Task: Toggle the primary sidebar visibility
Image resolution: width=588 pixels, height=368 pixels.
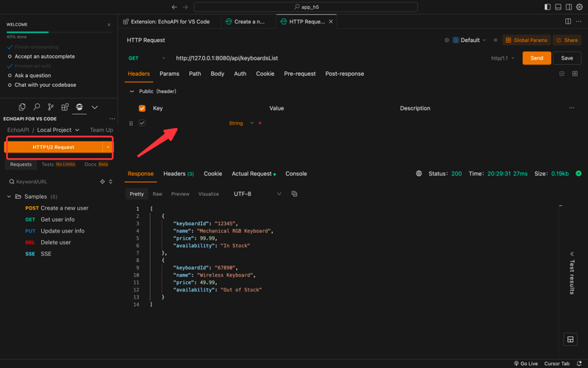Action: click(548, 7)
